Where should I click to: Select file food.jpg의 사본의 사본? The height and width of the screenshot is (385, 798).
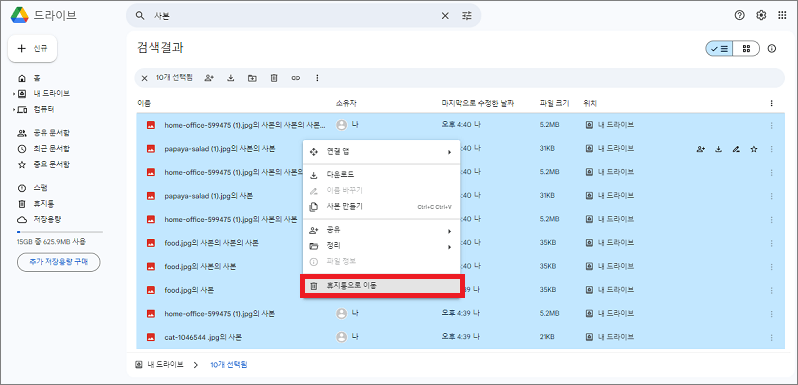[x=200, y=266]
